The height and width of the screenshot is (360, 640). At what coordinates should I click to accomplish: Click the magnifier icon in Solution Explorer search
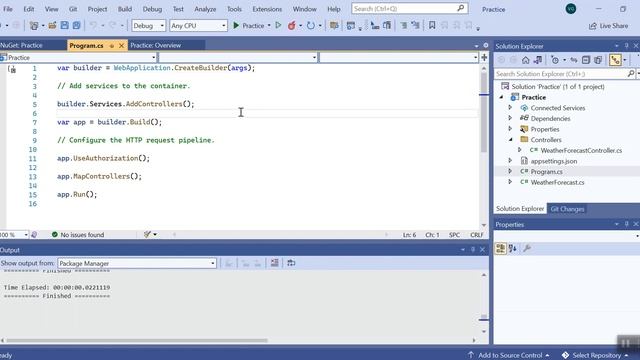[x=631, y=74]
